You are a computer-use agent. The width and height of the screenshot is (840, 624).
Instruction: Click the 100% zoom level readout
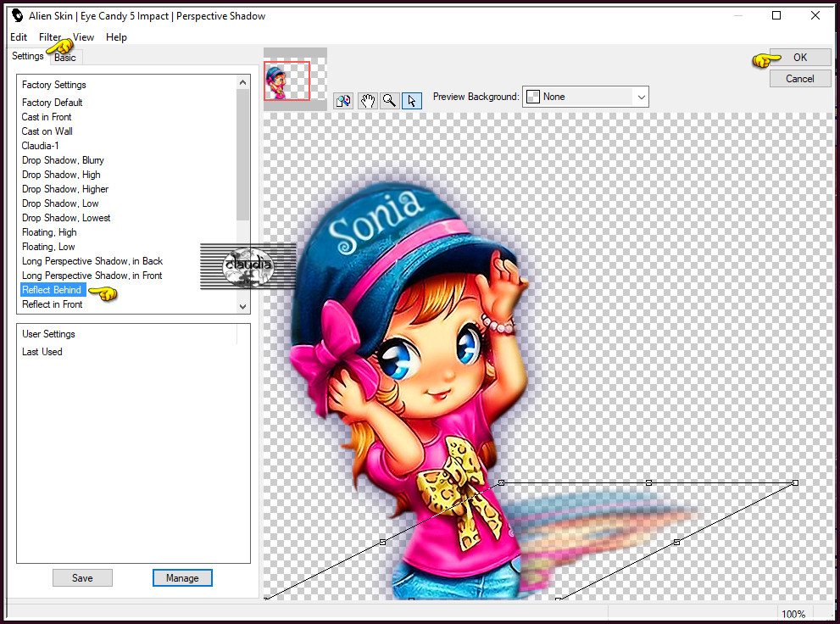point(793,614)
